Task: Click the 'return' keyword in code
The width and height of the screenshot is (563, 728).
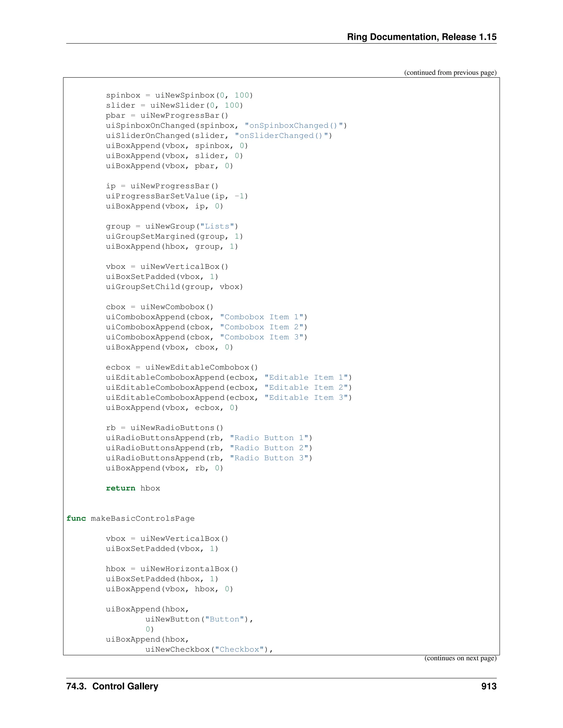Action: (x=120, y=488)
